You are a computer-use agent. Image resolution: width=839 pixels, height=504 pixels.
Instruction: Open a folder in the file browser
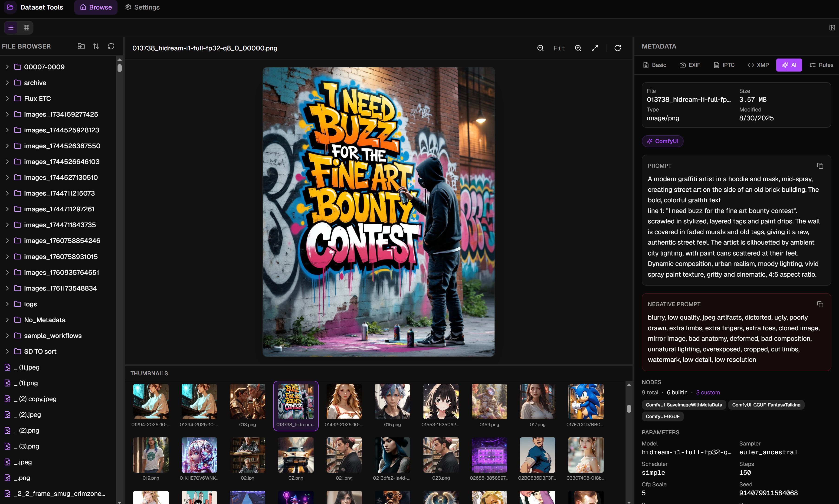pyautogui.click(x=81, y=46)
